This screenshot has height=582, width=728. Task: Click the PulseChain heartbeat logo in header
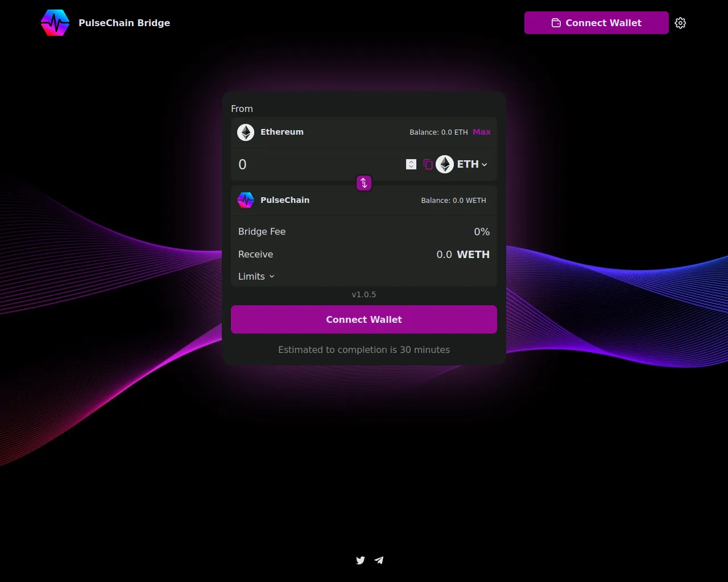(55, 23)
